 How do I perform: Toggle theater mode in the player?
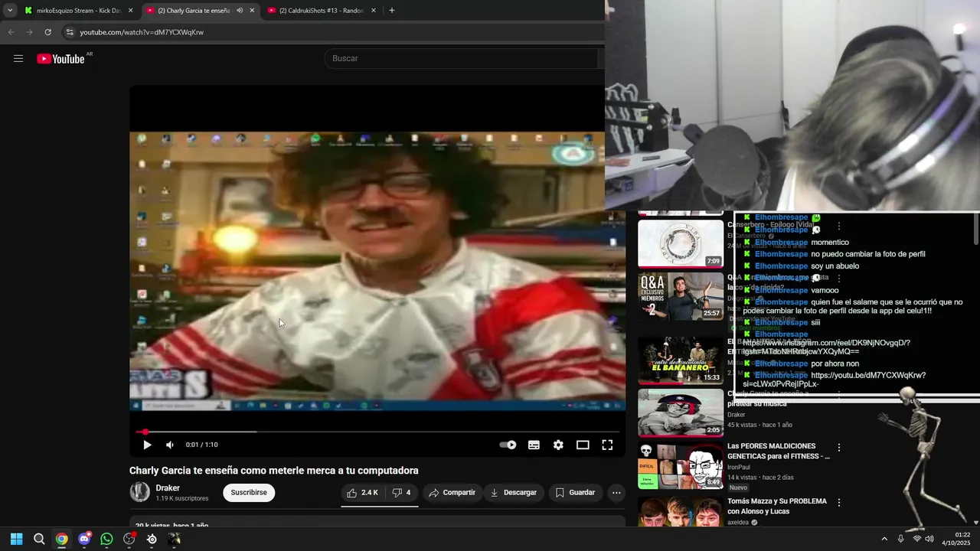(x=583, y=445)
